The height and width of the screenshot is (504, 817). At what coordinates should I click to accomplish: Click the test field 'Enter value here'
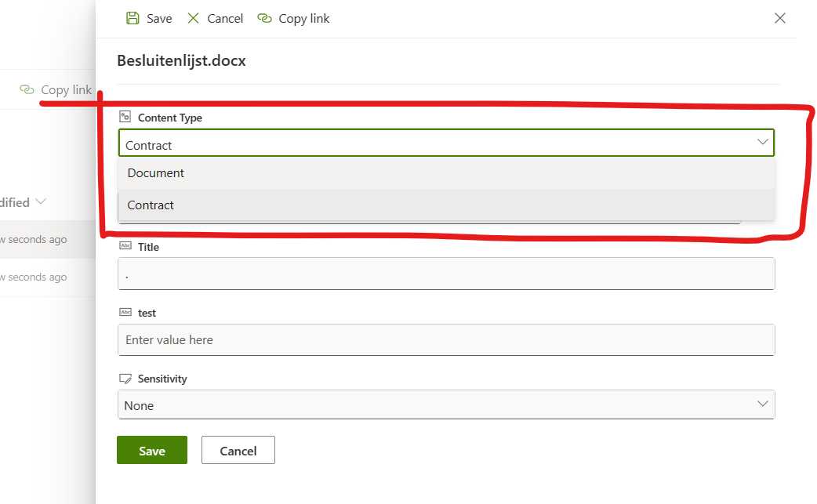tap(445, 340)
